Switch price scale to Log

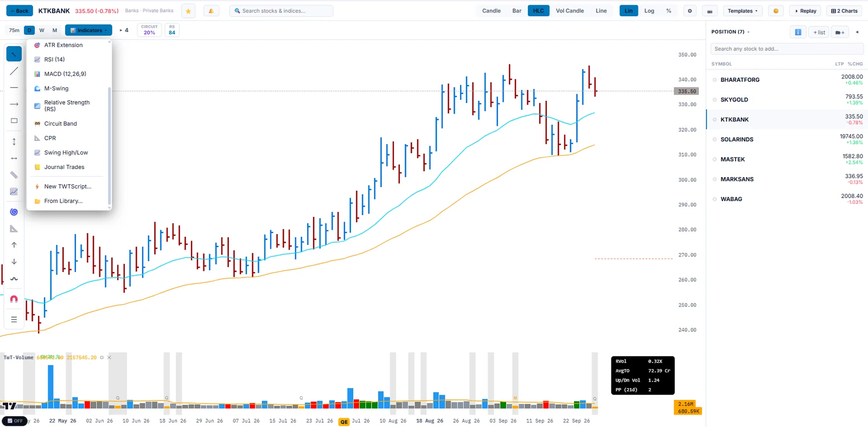coord(649,11)
